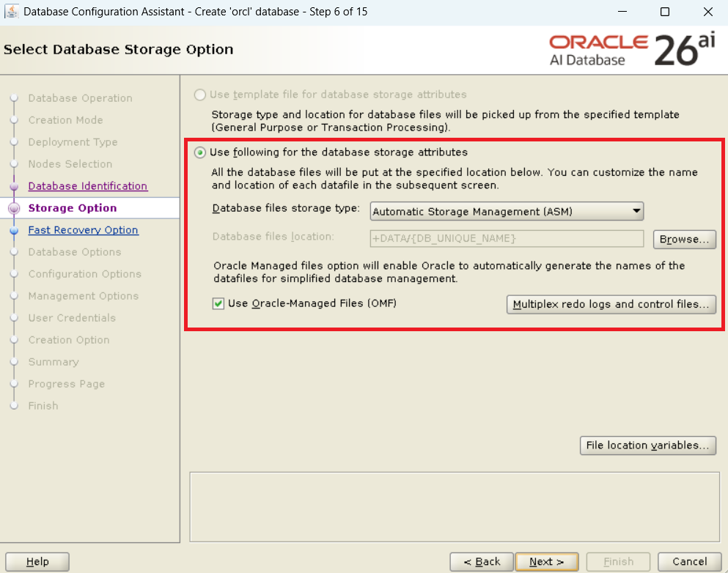728x573 pixels.
Task: Open Multiplex redo logs and control files
Action: (611, 304)
